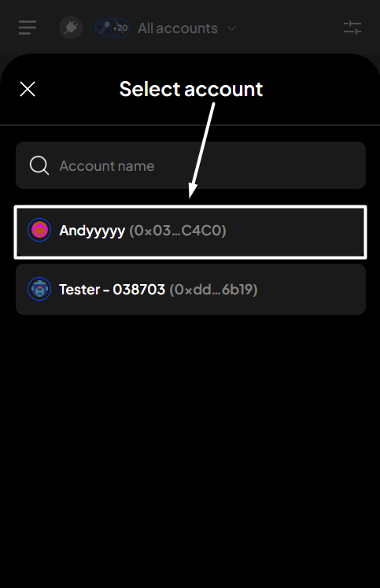This screenshot has width=380, height=588.
Task: Click address 0xdd…6b19 in Tester row
Action: click(x=214, y=290)
